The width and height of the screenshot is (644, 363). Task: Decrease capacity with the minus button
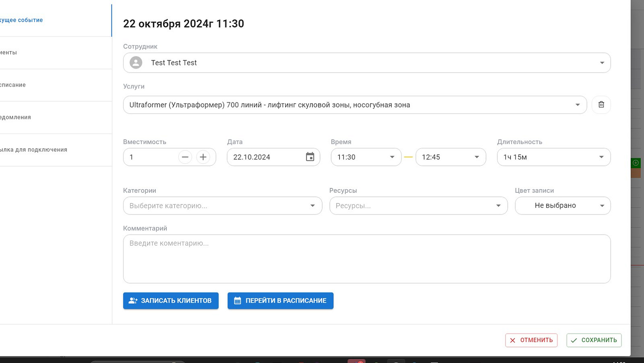(185, 157)
